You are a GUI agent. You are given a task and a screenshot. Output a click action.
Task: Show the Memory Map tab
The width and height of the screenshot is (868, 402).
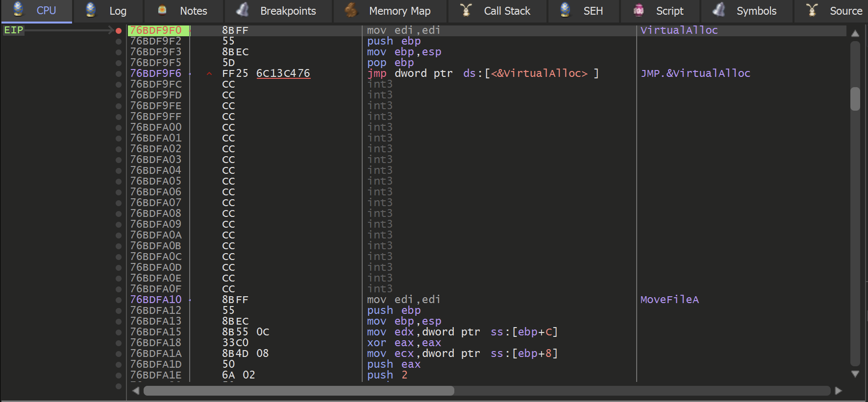click(x=390, y=11)
